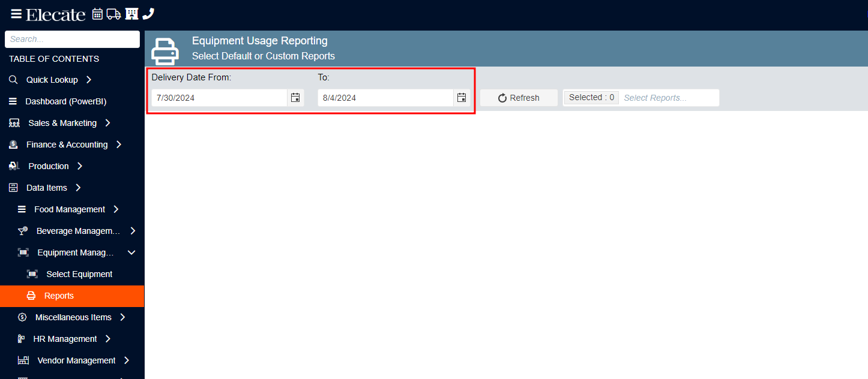Expand Vendor Management chevron

click(x=127, y=360)
